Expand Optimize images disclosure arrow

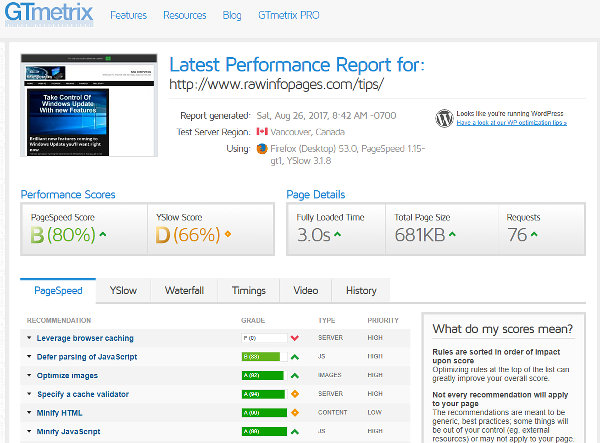[x=29, y=375]
